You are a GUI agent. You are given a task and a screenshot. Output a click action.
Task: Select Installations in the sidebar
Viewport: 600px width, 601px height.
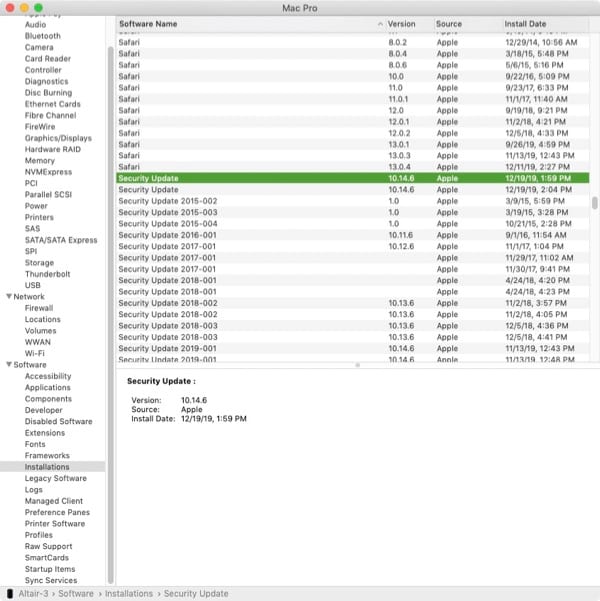(47, 466)
